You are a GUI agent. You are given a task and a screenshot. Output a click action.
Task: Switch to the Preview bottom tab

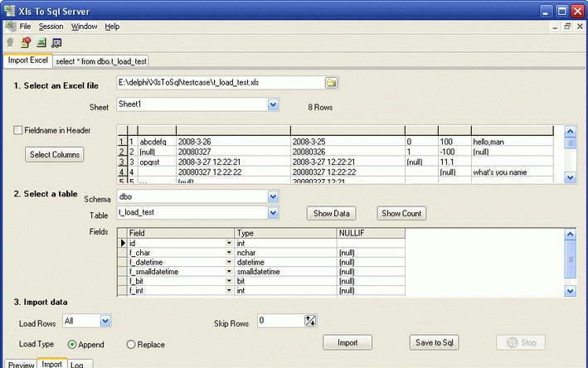point(21,364)
